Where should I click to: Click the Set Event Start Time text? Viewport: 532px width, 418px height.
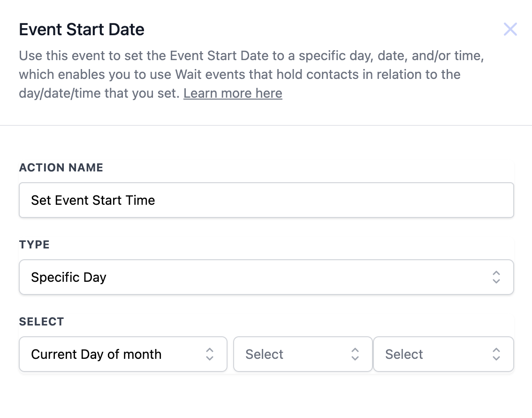tap(93, 200)
